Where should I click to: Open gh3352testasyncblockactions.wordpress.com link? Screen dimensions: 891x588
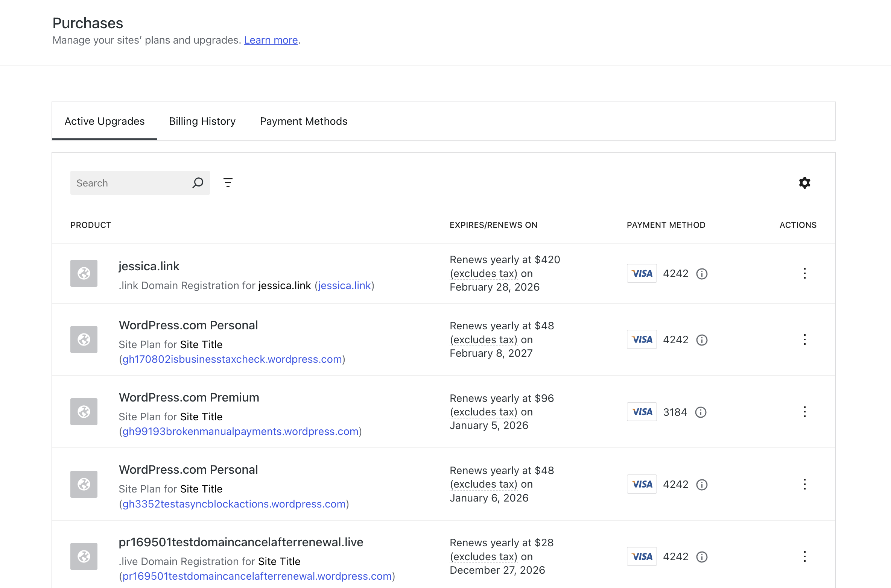234,504
